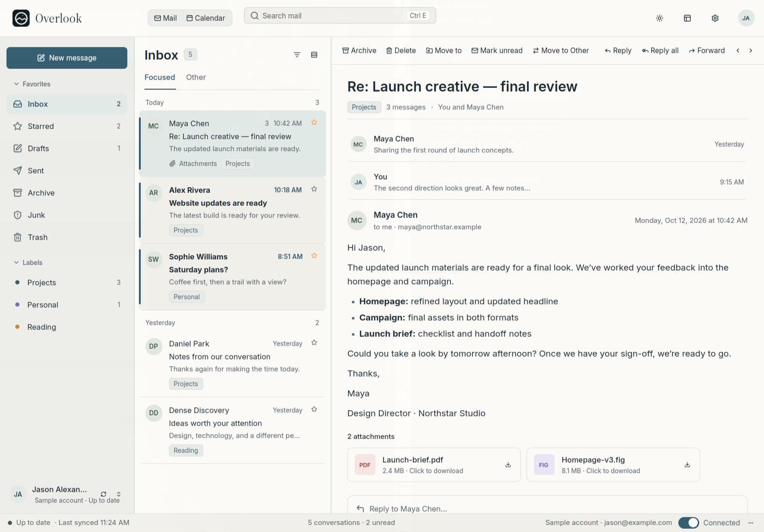The height and width of the screenshot is (532, 764).
Task: Select the Focused inbox tab
Action: [x=160, y=77]
